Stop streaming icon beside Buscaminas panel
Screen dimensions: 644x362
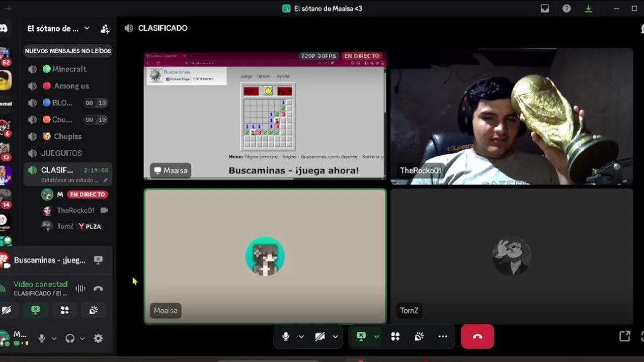[99, 260]
